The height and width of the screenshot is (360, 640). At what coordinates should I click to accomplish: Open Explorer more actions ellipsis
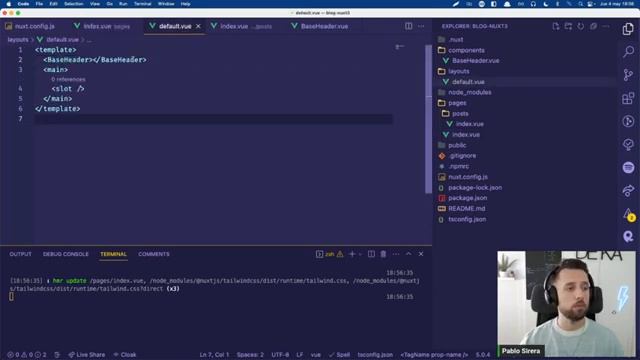point(606,26)
